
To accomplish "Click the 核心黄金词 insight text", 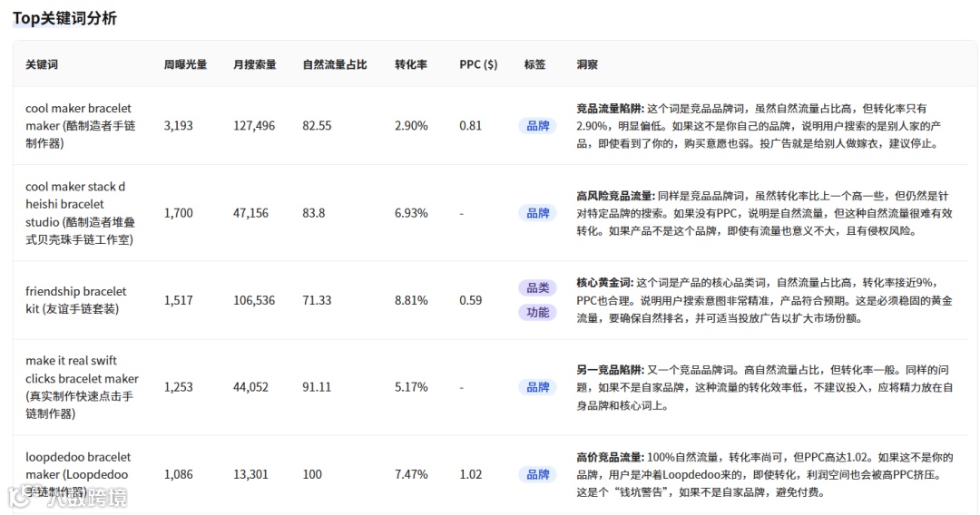I will point(764,300).
